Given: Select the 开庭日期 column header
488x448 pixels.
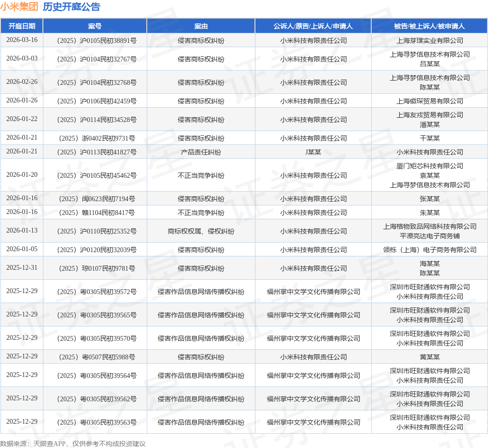Looking at the screenshot, I should [x=22, y=26].
